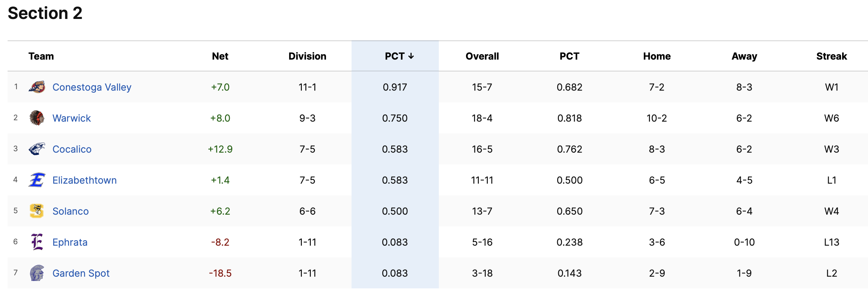The image size is (868, 297).
Task: Click the Conestoga Valley team logo
Action: tap(37, 87)
